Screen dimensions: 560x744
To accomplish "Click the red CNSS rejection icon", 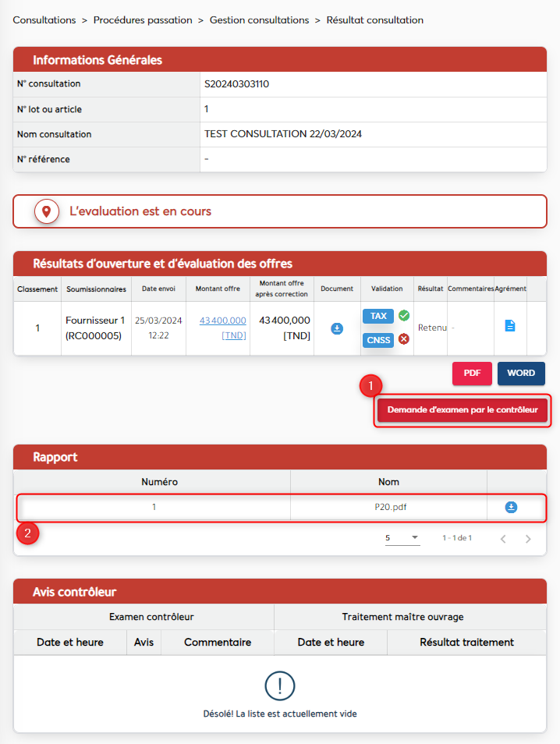I will [404, 339].
